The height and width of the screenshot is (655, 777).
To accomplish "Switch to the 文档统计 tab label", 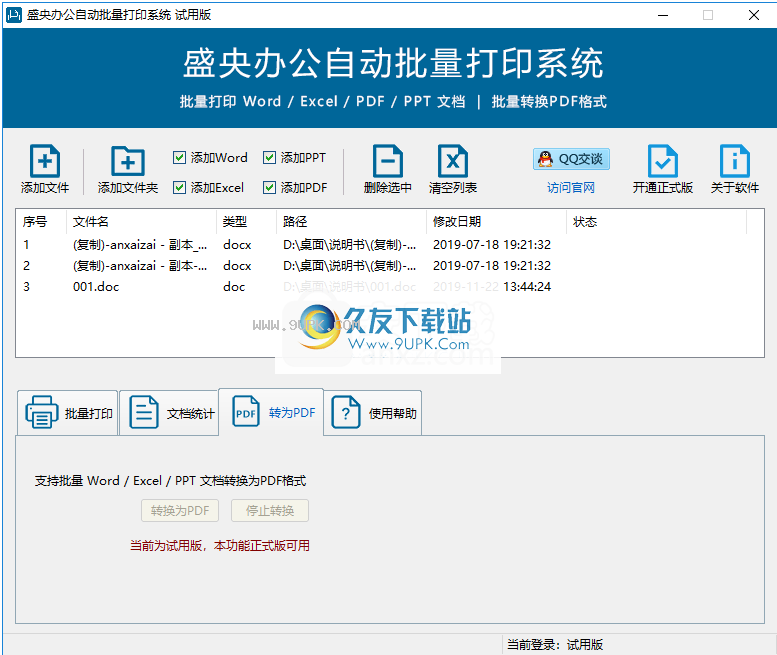I will pyautogui.click(x=191, y=414).
